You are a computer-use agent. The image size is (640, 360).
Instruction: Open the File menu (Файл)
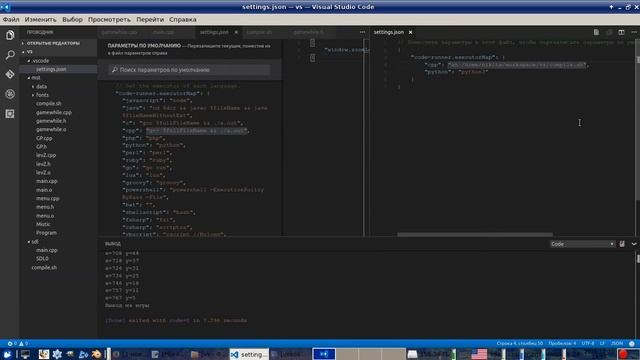[11, 19]
